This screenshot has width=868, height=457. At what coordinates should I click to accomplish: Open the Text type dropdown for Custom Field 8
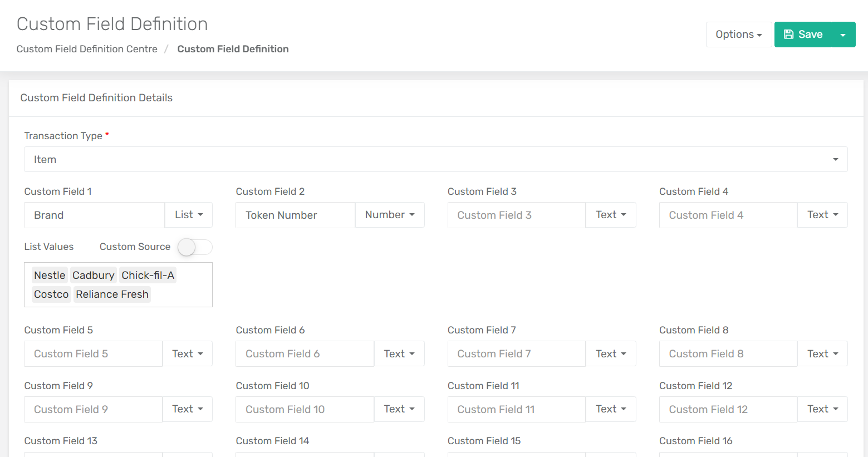[822, 354]
